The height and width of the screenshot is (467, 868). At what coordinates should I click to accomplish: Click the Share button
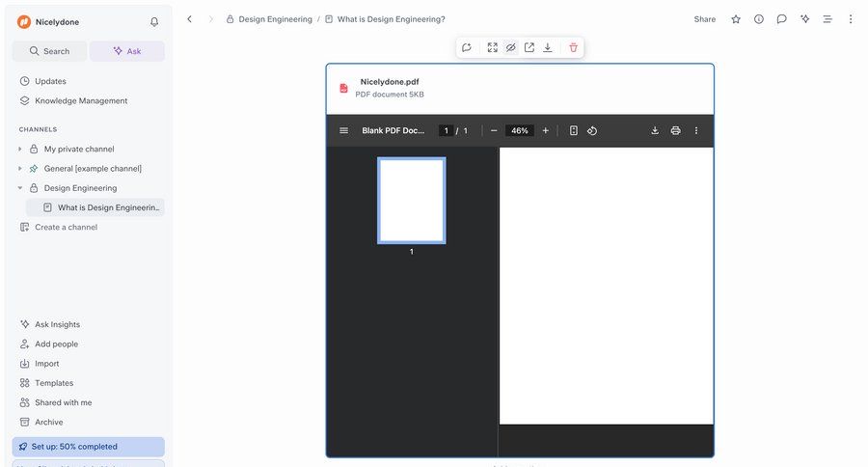click(705, 19)
